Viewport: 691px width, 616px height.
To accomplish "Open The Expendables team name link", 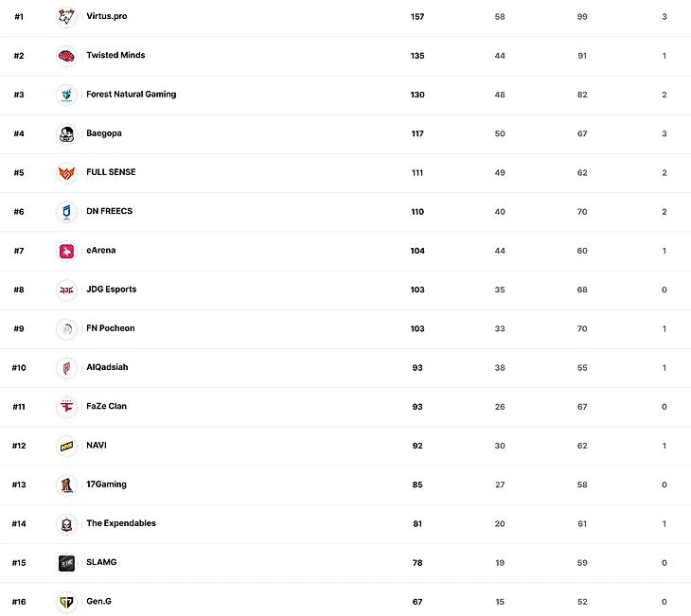I will coord(121,523).
